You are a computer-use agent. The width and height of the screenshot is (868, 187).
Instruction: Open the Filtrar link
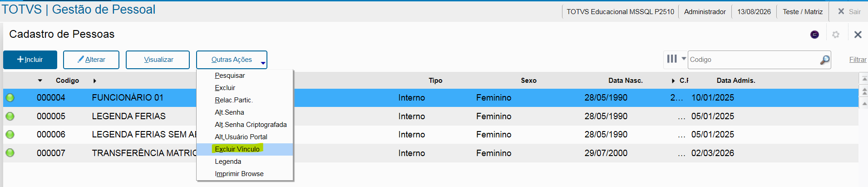858,60
